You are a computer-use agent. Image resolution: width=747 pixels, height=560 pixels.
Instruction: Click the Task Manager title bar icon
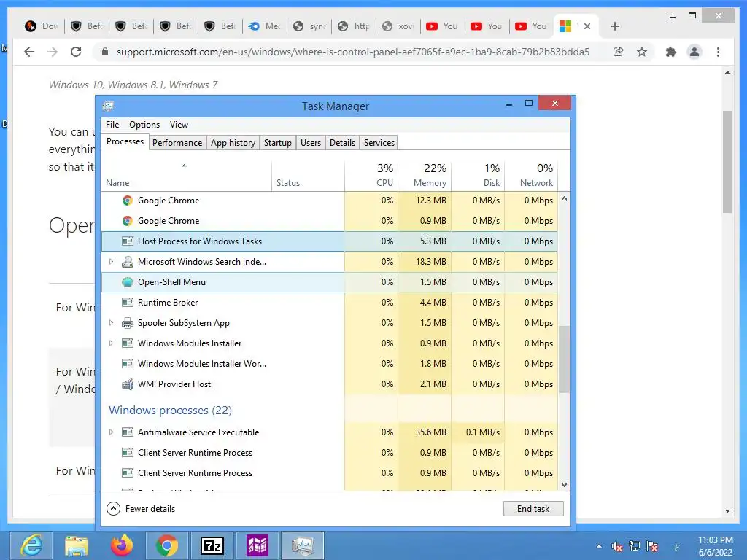108,106
